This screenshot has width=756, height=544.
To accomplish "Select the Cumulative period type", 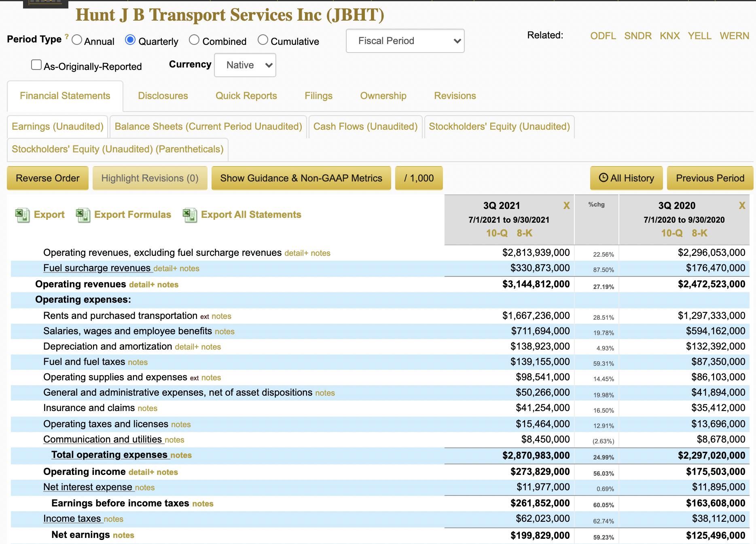I will click(x=263, y=40).
